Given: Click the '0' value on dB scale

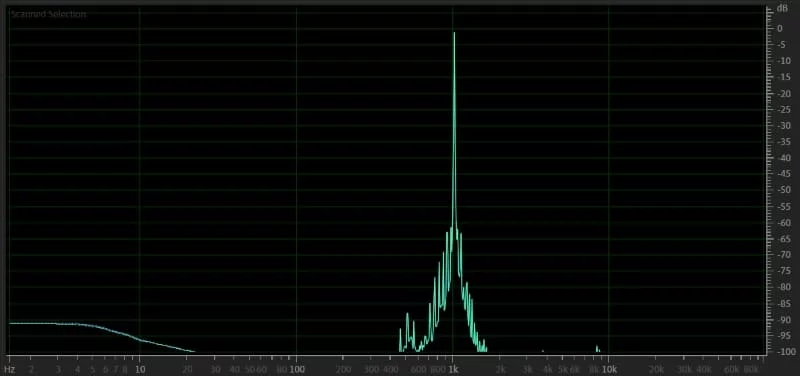Looking at the screenshot, I should click(x=779, y=28).
